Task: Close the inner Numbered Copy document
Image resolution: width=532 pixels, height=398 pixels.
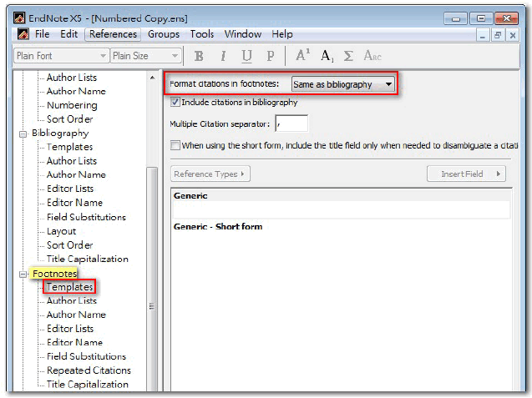Action: 513,35
